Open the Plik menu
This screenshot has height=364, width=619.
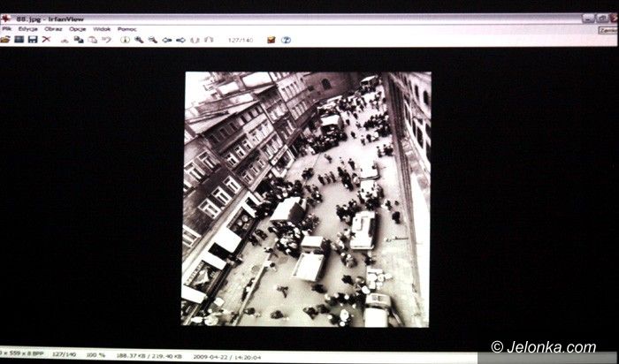point(5,29)
